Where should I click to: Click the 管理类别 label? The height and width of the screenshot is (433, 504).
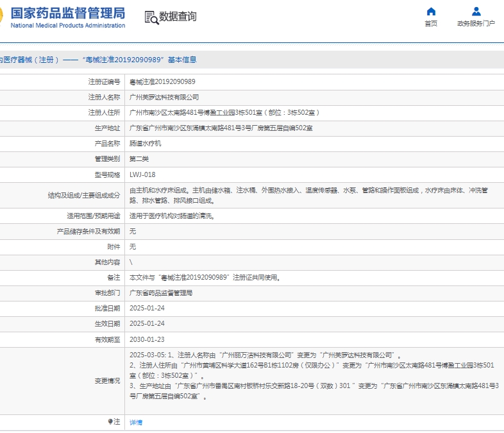pyautogui.click(x=107, y=159)
